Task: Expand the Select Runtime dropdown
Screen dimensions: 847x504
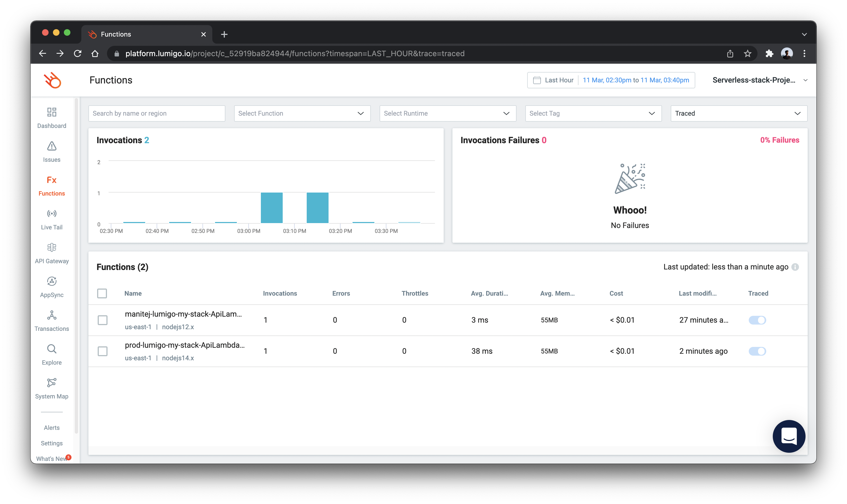Action: pyautogui.click(x=447, y=113)
